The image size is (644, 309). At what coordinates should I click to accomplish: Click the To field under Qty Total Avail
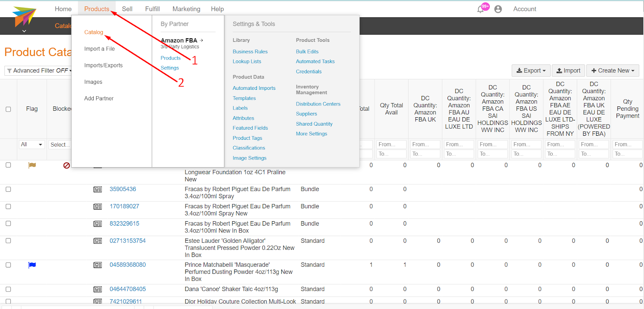(391, 154)
